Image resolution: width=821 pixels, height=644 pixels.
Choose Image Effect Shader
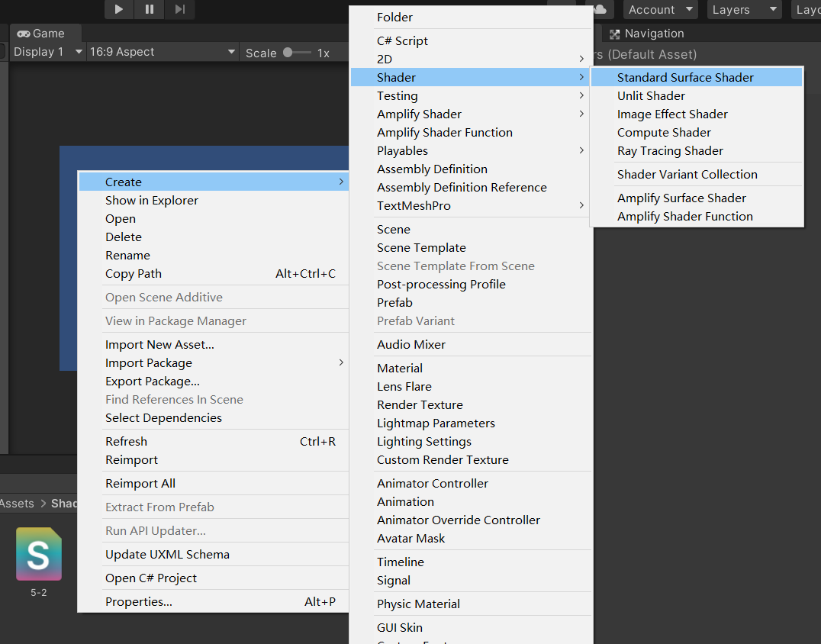coord(697,114)
